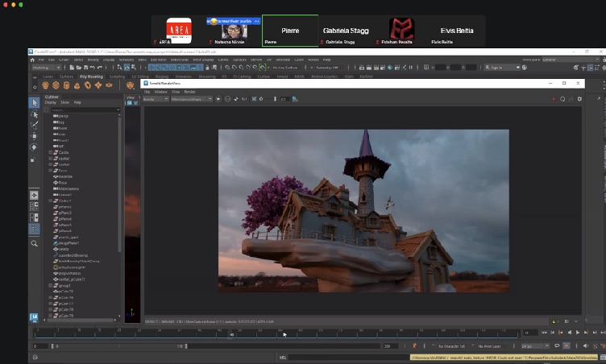Screen dimensions: 606x364
Task: Click the Redo arrow icon
Action: coord(100,68)
